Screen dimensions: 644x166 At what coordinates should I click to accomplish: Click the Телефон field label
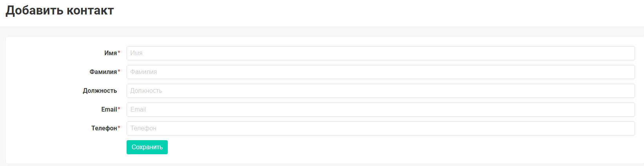click(104, 128)
